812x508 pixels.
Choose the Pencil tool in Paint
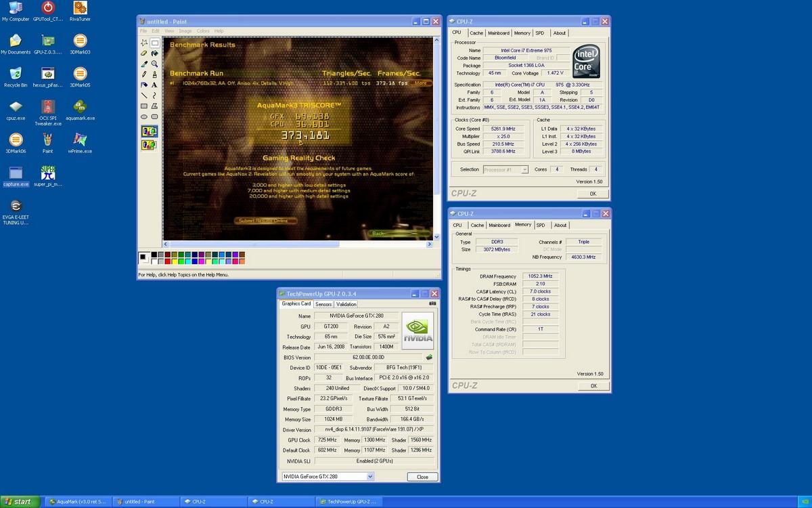144,75
